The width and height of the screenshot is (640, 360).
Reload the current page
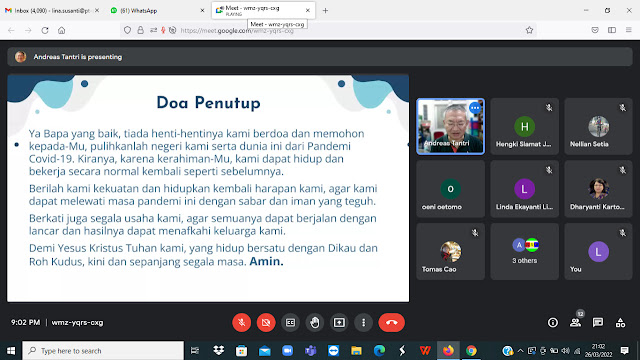(x=45, y=30)
